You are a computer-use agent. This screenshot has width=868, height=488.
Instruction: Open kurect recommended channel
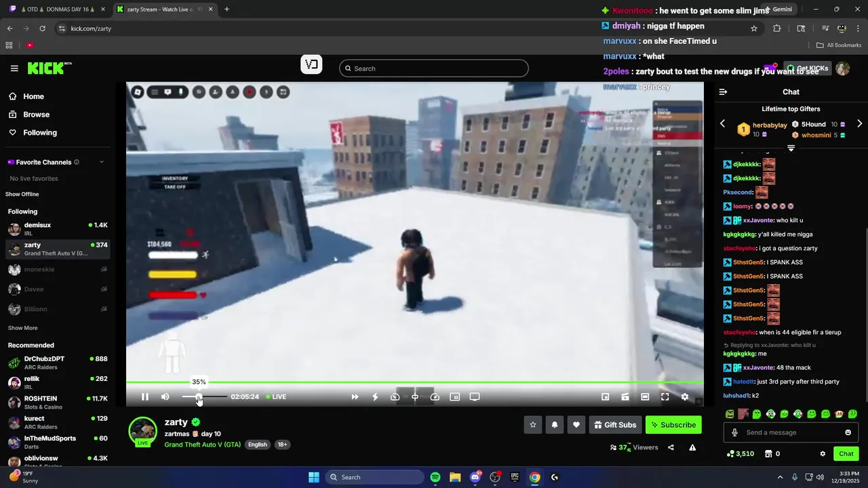[58, 422]
